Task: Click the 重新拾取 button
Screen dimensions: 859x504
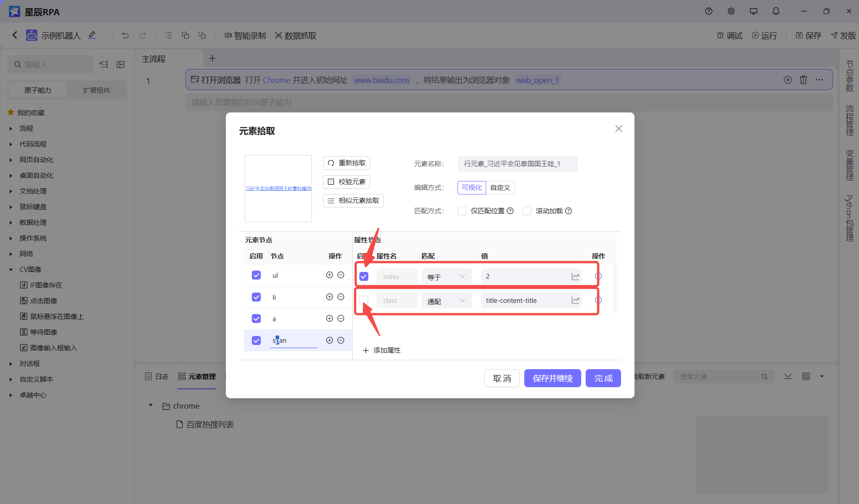Action: pyautogui.click(x=346, y=163)
